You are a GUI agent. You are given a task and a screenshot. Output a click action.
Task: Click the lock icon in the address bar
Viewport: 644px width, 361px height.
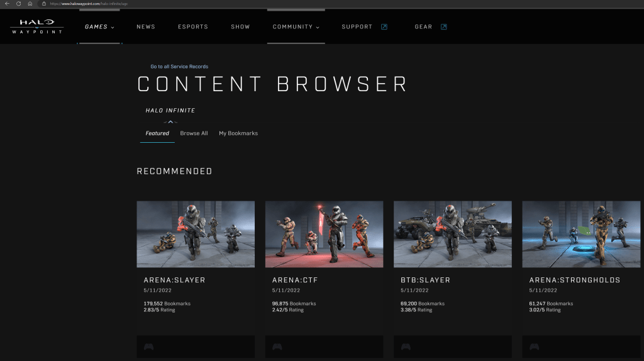44,4
